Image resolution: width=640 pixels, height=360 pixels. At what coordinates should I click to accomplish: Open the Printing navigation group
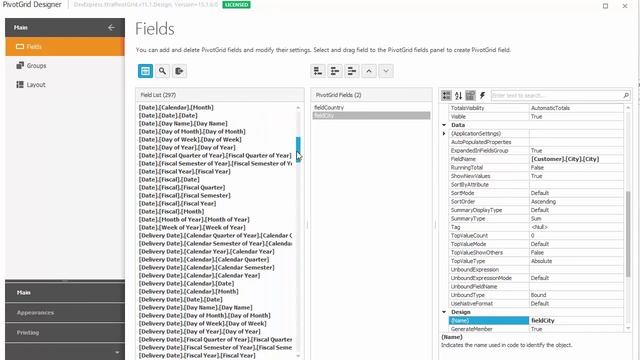coord(65,333)
